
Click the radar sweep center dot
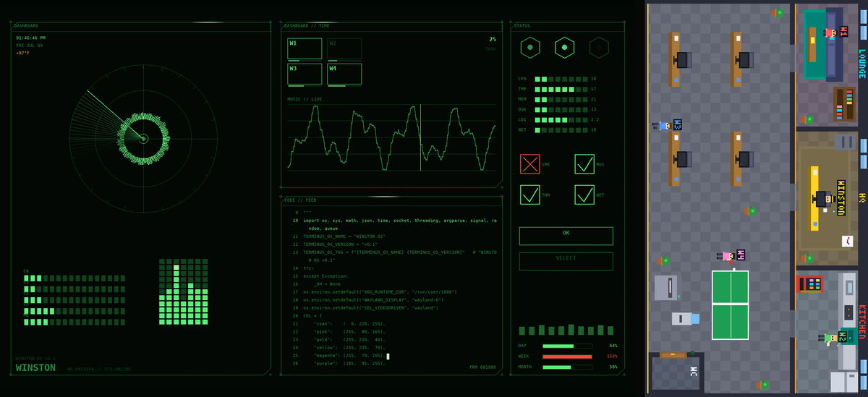coord(142,138)
